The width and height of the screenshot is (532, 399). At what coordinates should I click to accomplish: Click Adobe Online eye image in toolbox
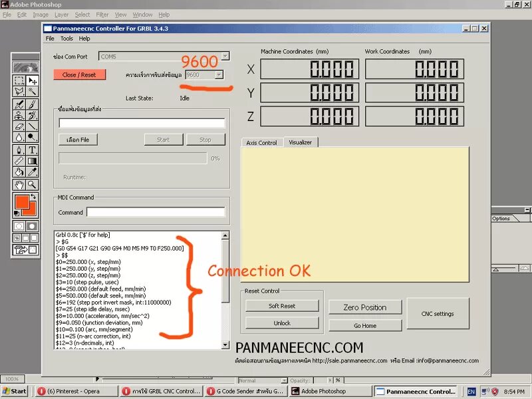coord(25,67)
